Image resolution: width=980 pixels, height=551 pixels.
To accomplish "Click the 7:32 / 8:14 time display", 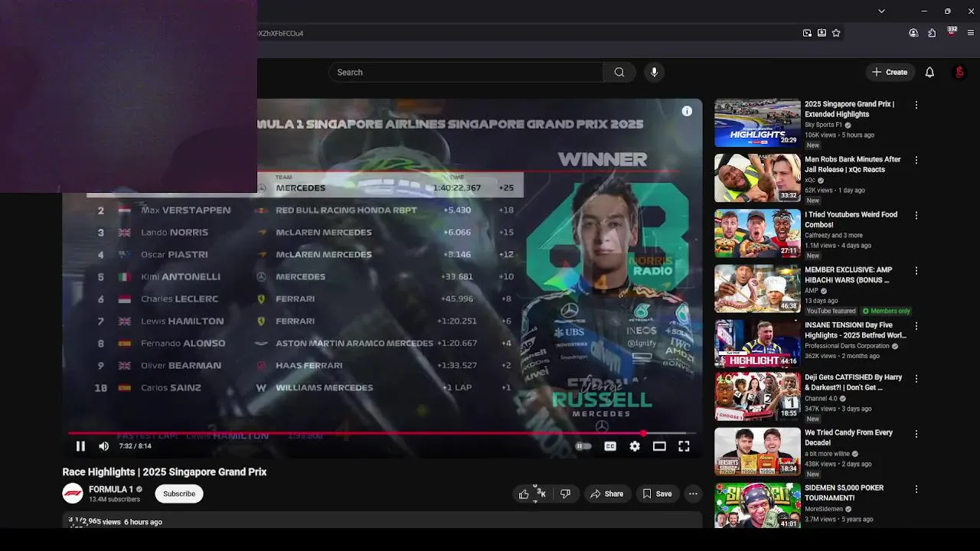I will pos(135,446).
